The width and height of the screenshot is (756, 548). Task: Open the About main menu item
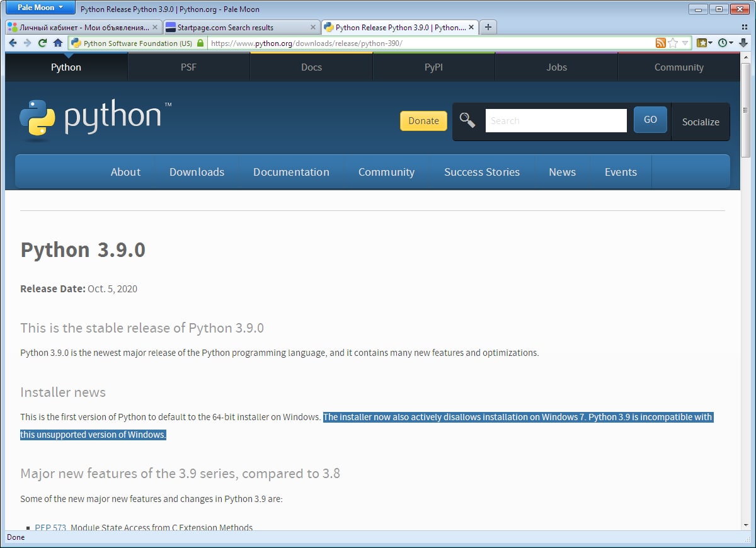pyautogui.click(x=125, y=172)
